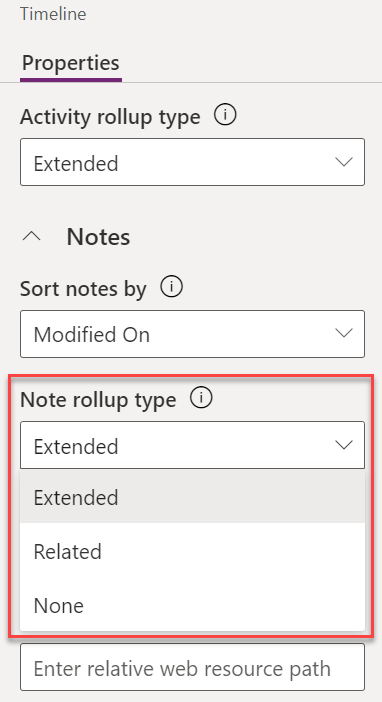Close Note rollup type dropdown via its chevron
The width and height of the screenshot is (382, 702).
point(344,445)
